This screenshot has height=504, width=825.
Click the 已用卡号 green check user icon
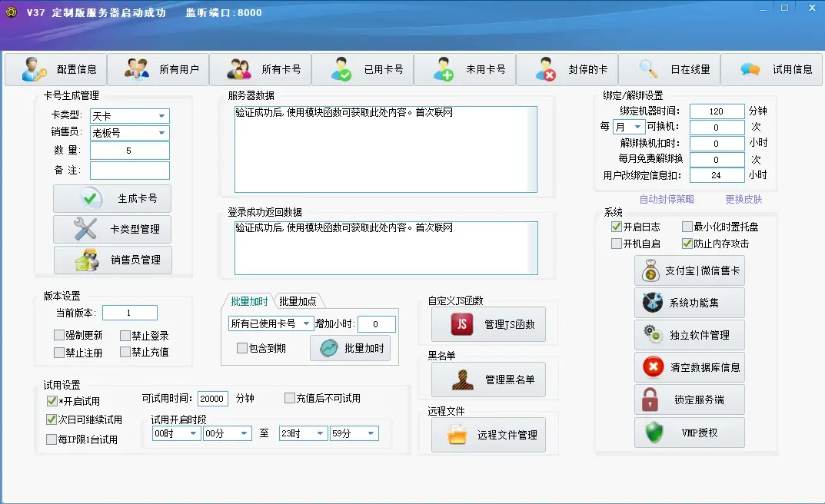tap(341, 69)
